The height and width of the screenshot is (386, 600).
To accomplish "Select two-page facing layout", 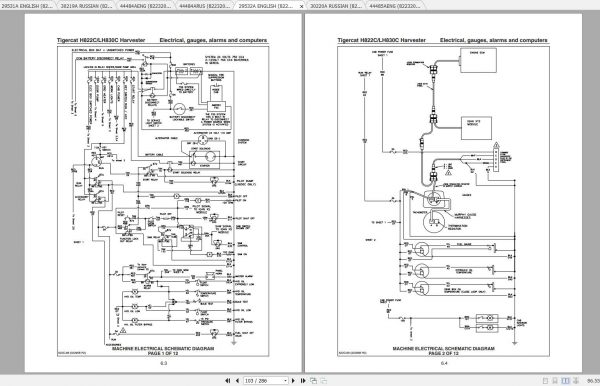I will pos(565,381).
